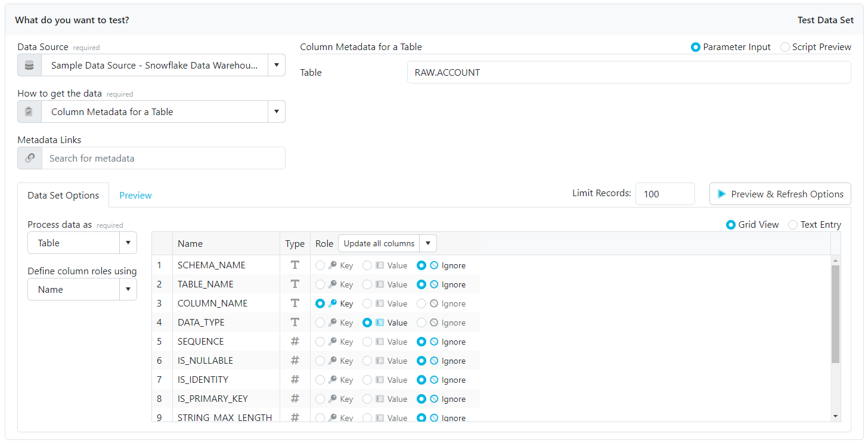Click the database icon beside Data Source
The image size is (868, 443).
point(29,65)
